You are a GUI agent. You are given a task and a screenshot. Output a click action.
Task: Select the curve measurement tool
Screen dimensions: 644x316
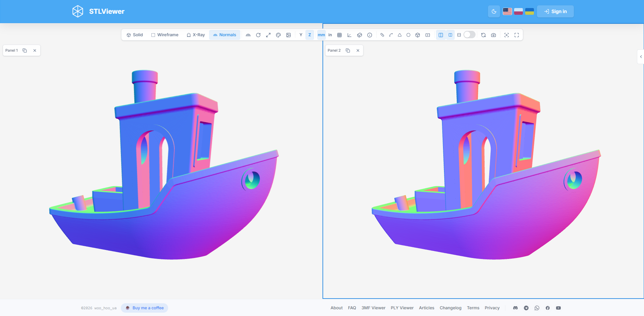[x=391, y=35]
